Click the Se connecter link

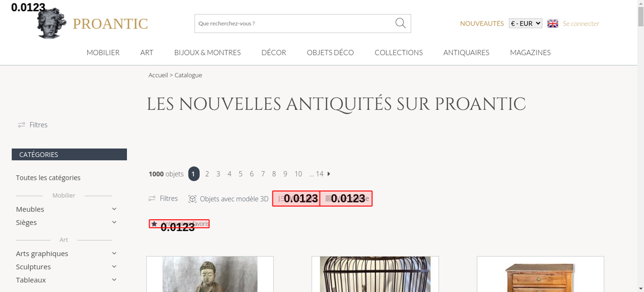click(x=581, y=23)
